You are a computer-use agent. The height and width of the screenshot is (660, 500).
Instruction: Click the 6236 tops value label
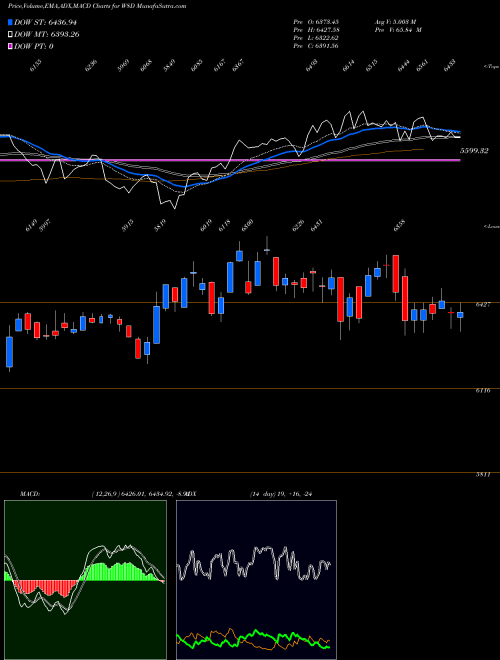click(x=91, y=66)
